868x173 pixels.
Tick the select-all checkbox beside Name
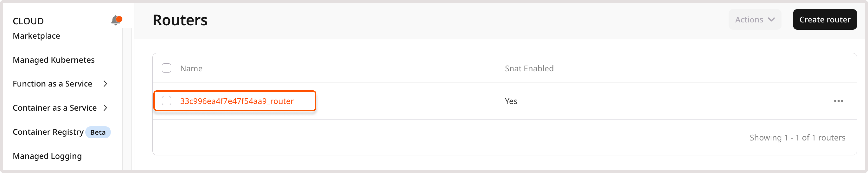(167, 68)
